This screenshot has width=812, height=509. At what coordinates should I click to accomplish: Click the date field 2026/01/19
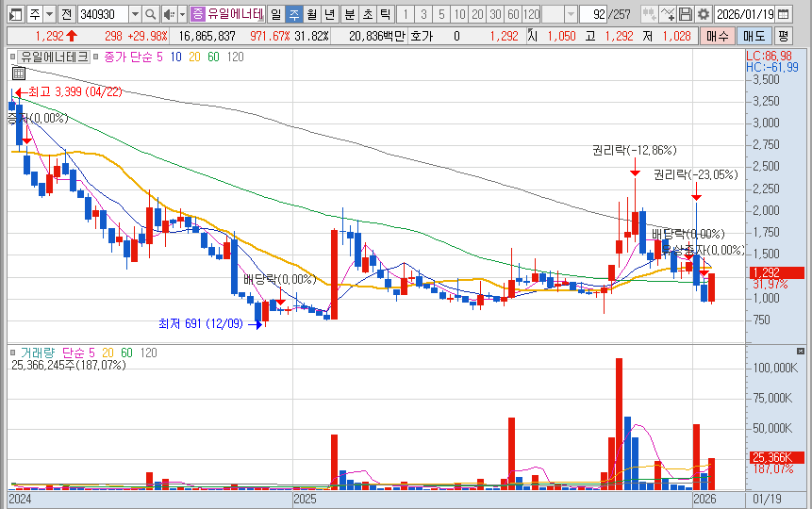745,14
